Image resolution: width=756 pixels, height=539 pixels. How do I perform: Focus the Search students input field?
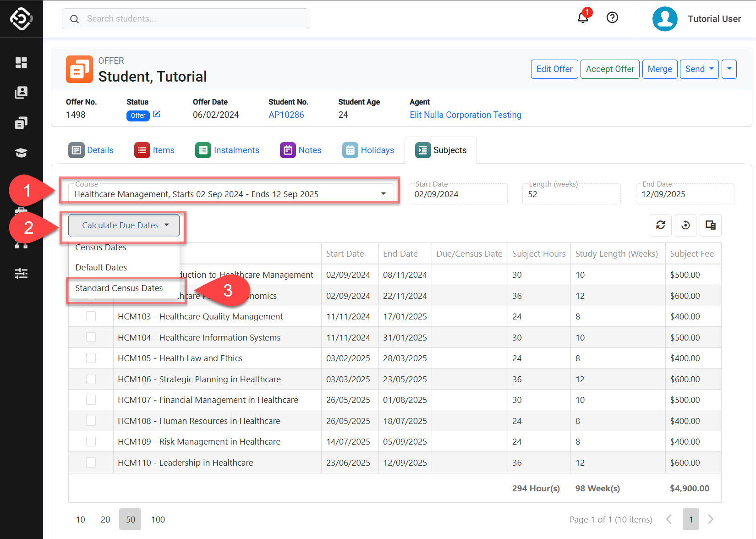186,19
